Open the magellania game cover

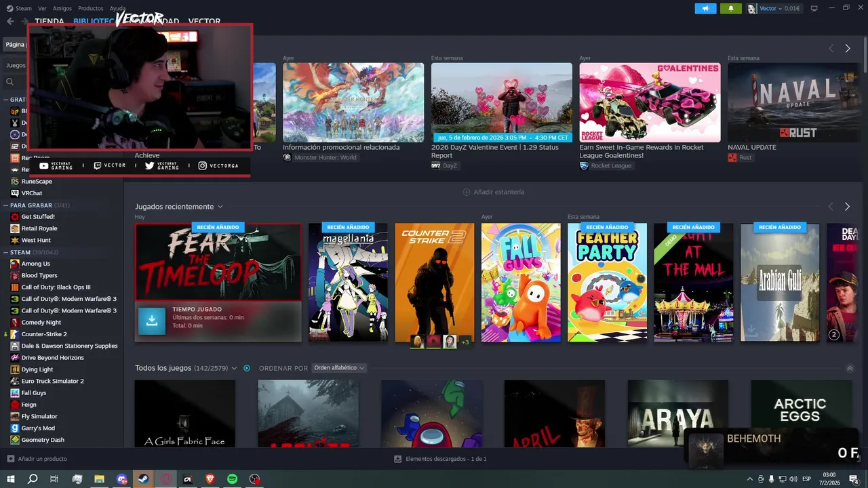(x=348, y=283)
